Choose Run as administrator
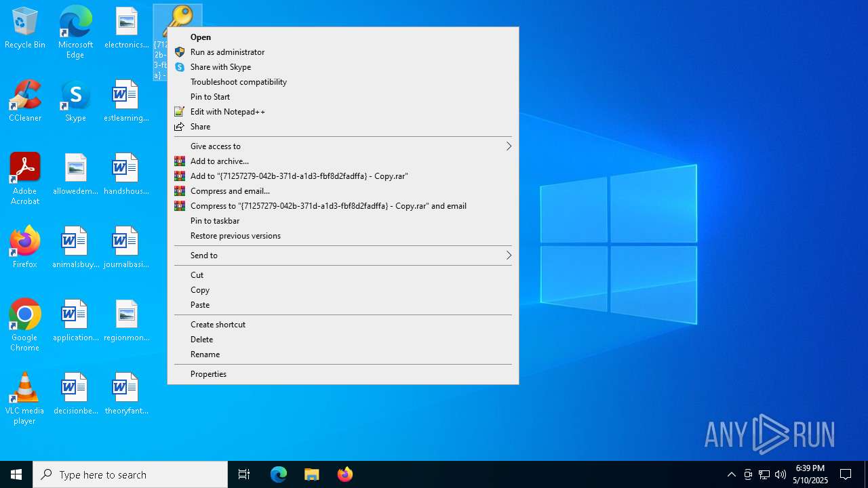 coord(343,52)
